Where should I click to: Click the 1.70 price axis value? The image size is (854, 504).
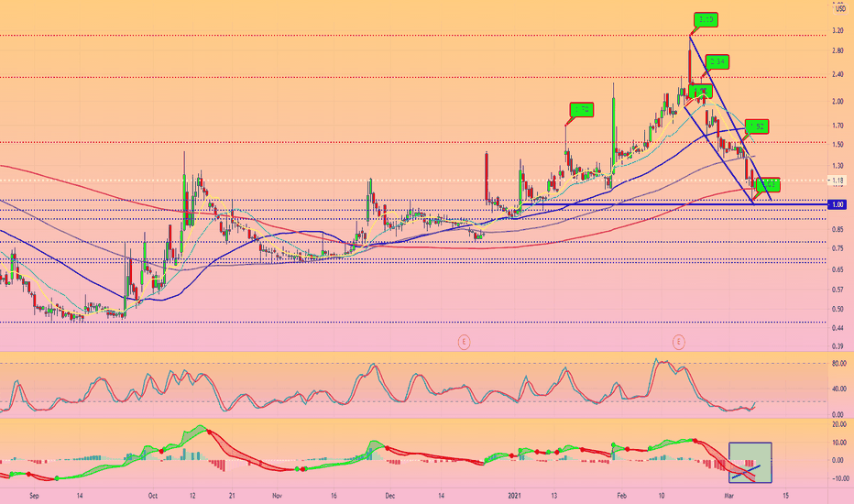pos(838,126)
